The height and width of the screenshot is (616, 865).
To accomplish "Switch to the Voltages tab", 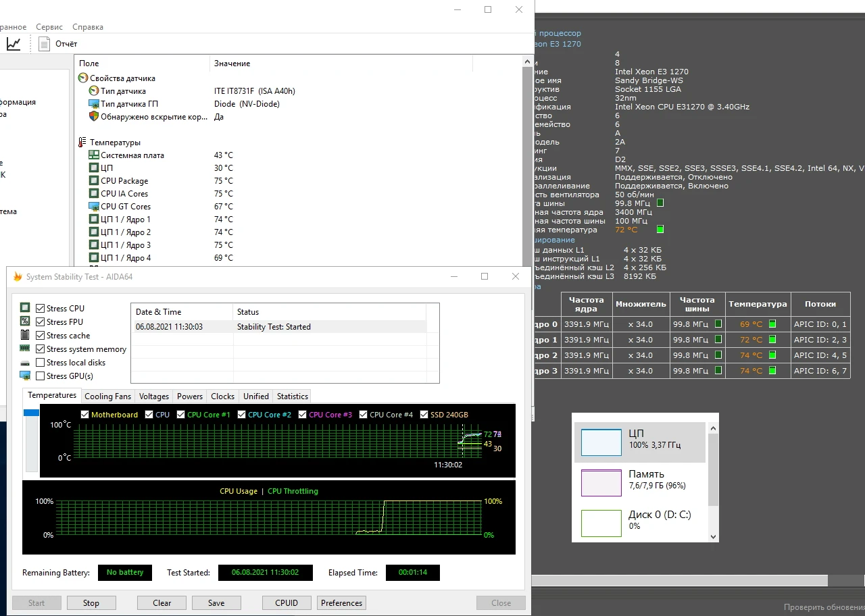I will pos(154,396).
